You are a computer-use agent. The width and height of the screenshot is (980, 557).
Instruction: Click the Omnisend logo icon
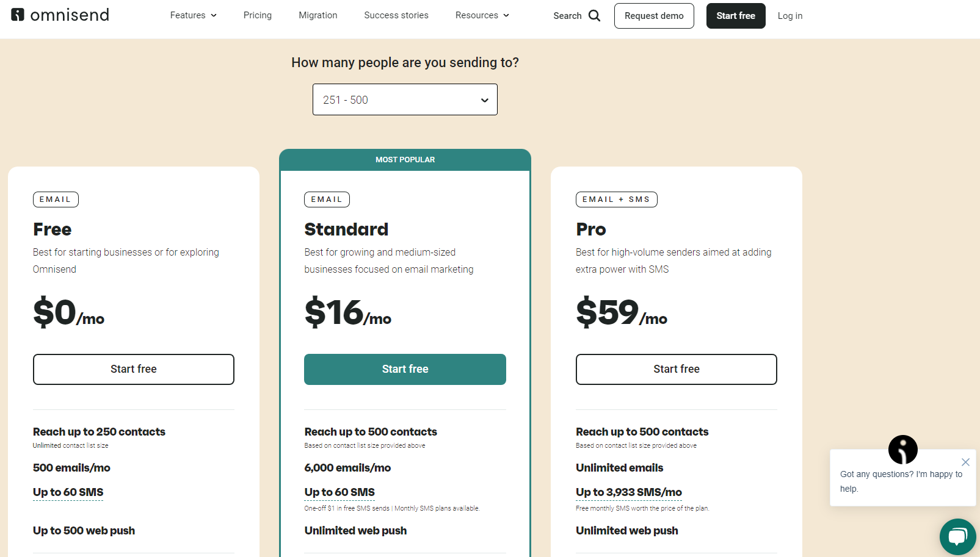[x=18, y=15]
